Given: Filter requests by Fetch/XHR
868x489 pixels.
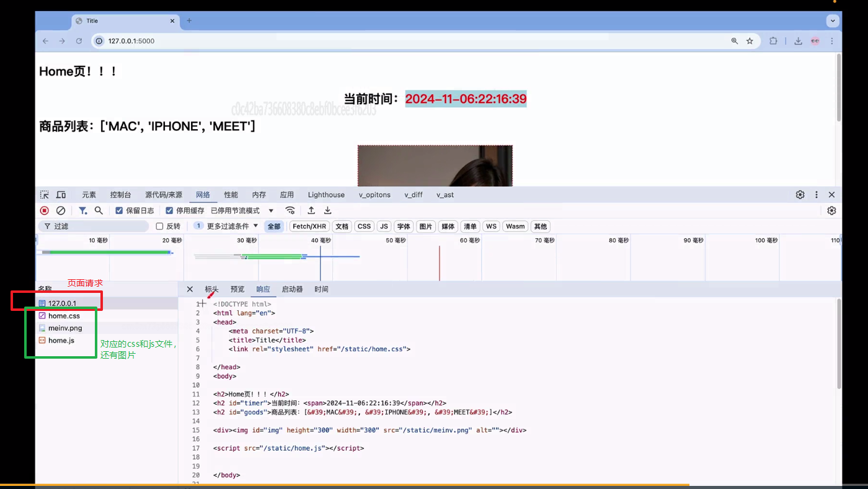Looking at the screenshot, I should 309,227.
